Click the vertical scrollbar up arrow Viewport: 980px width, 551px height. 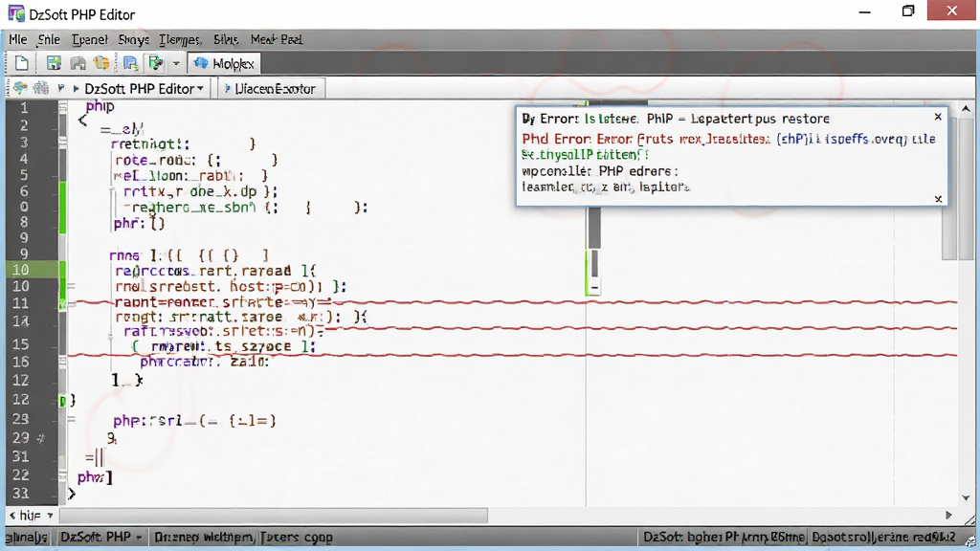click(966, 109)
